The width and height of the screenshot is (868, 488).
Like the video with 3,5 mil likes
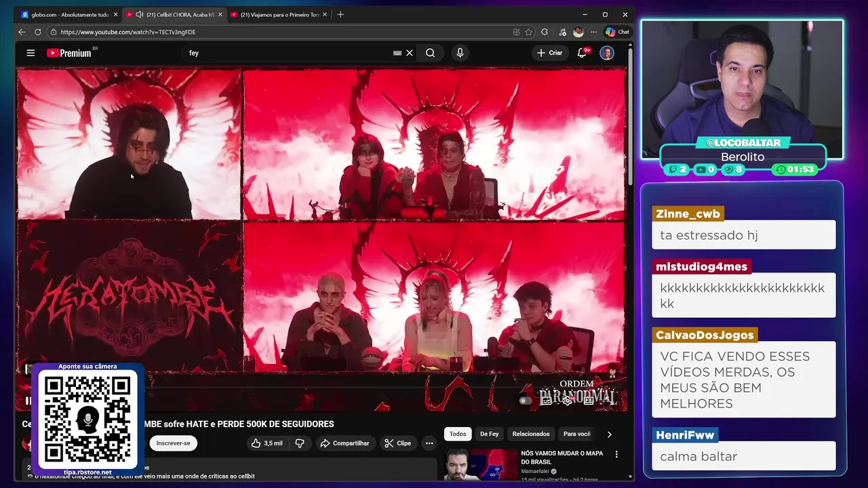tap(267, 443)
